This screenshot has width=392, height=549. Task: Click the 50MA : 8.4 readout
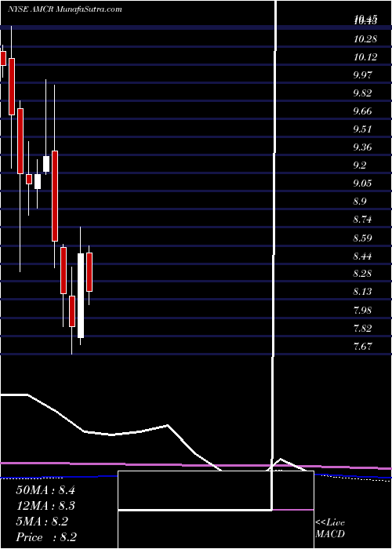[45, 490]
